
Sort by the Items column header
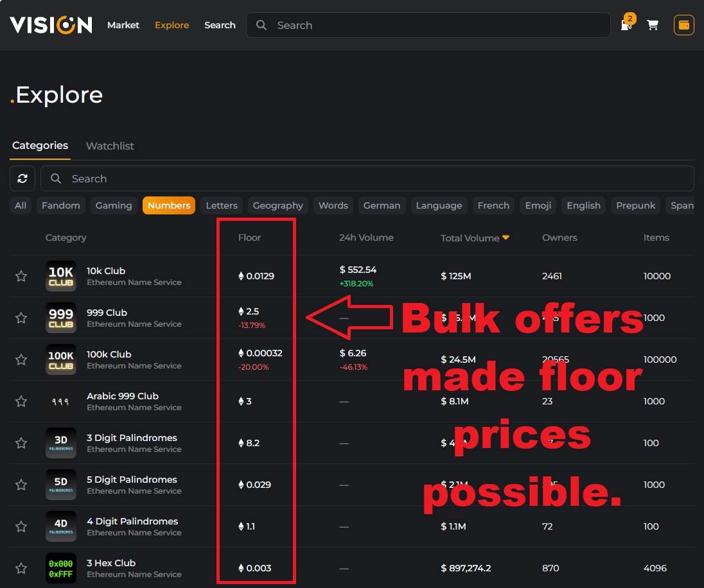click(656, 238)
